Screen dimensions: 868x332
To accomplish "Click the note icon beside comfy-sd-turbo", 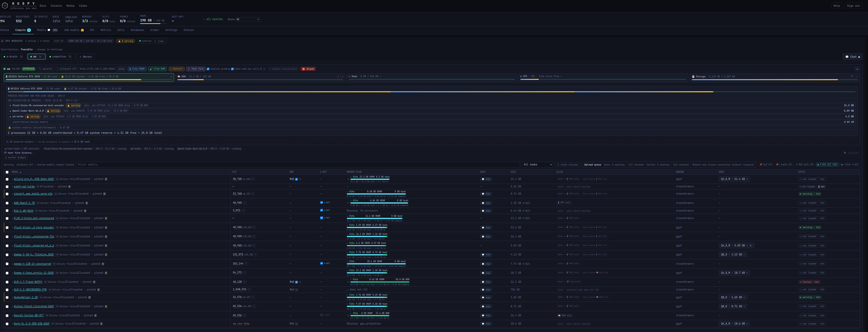I will point(70,187).
